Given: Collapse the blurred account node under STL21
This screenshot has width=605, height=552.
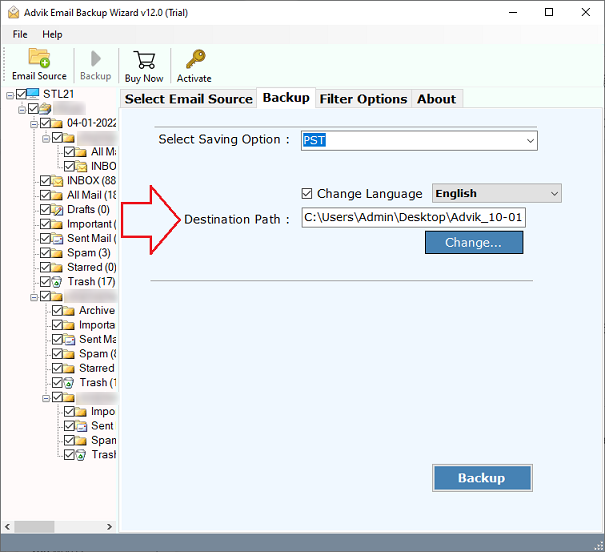Looking at the screenshot, I should pyautogui.click(x=22, y=110).
